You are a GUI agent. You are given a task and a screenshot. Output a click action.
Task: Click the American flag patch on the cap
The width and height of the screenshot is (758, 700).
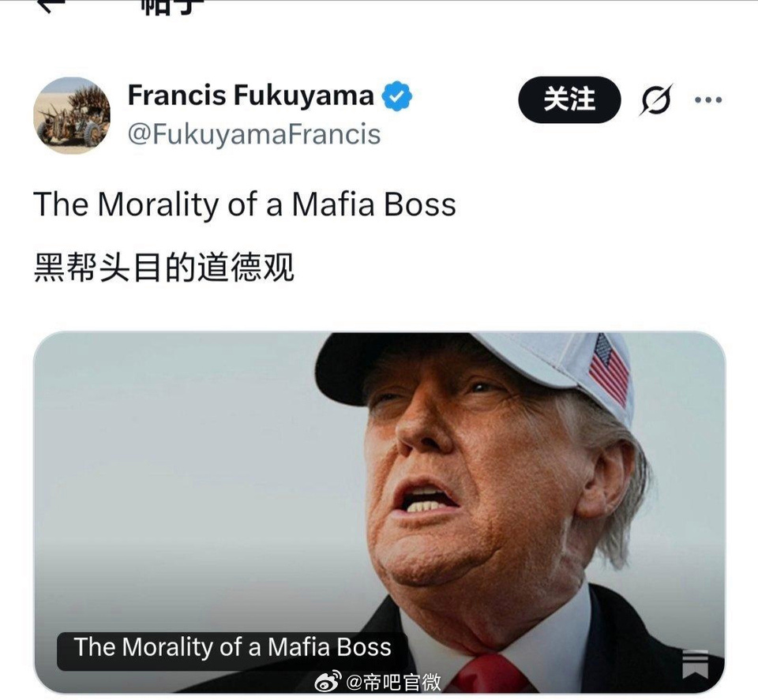tap(610, 369)
